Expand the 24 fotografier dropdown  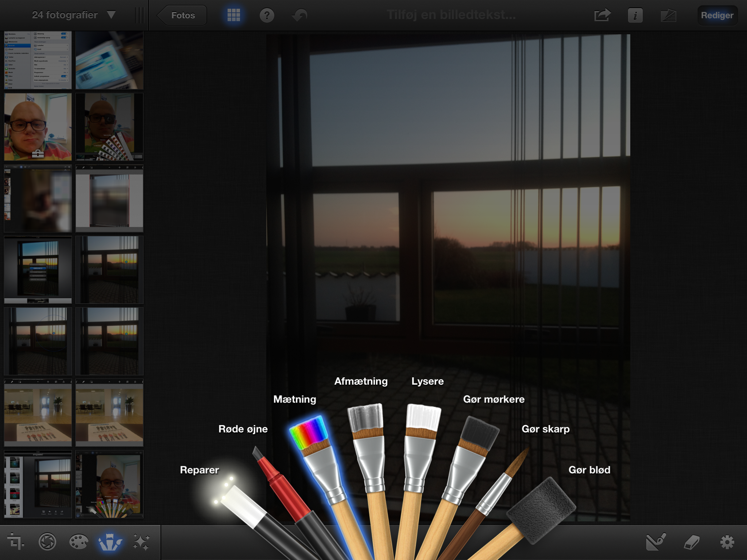point(111,15)
